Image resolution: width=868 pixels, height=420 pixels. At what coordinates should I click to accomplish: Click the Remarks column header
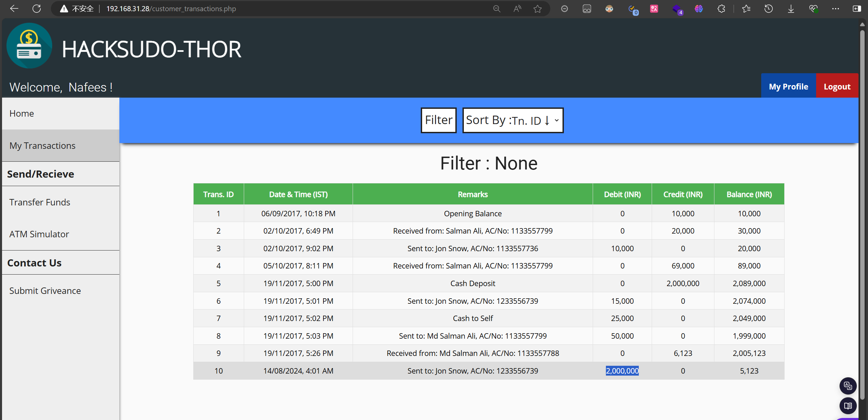[x=473, y=194]
